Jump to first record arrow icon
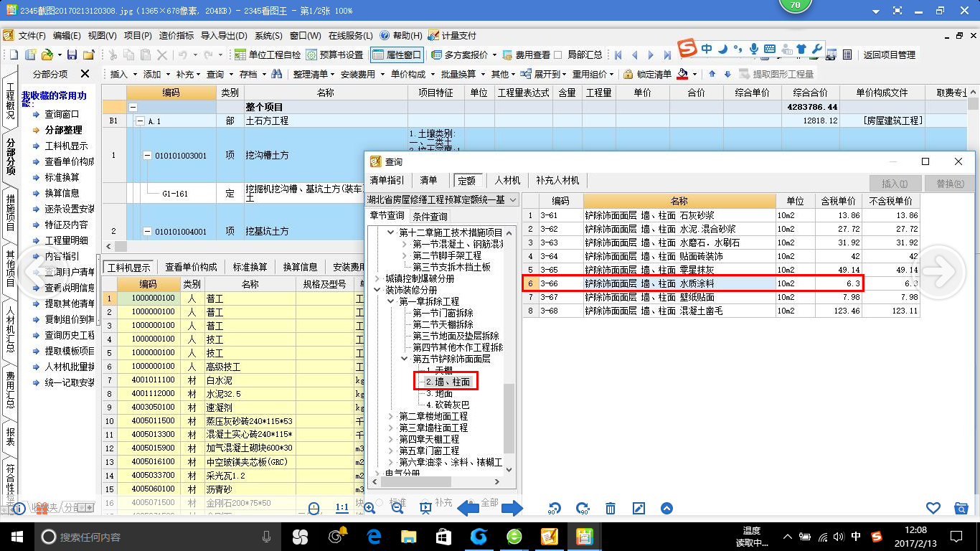This screenshot has width=980, height=551. coord(618,55)
